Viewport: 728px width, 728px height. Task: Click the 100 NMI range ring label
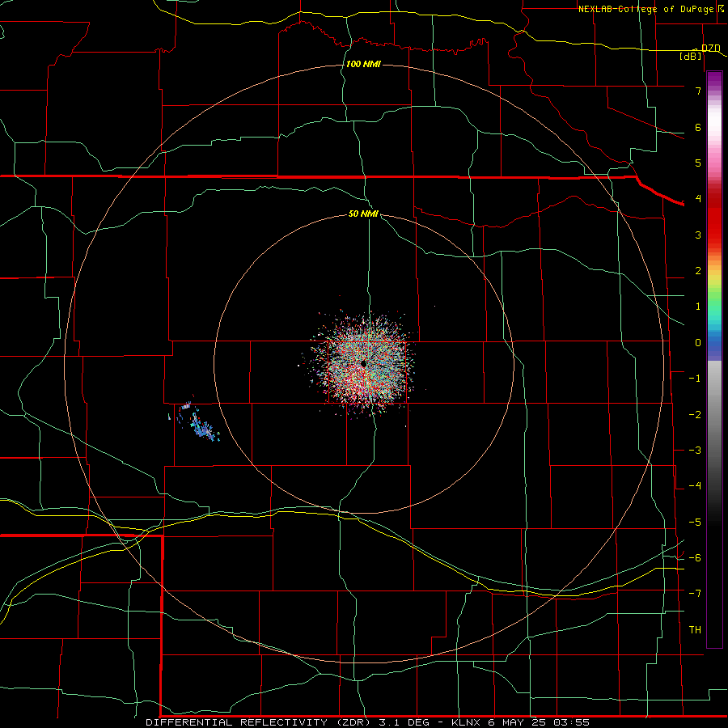pyautogui.click(x=363, y=64)
